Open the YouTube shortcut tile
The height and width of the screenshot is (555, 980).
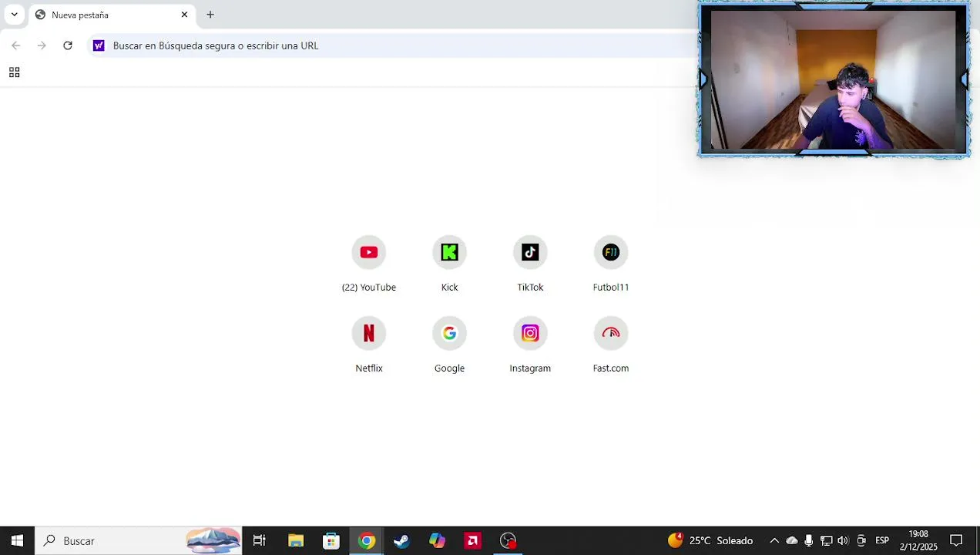368,264
